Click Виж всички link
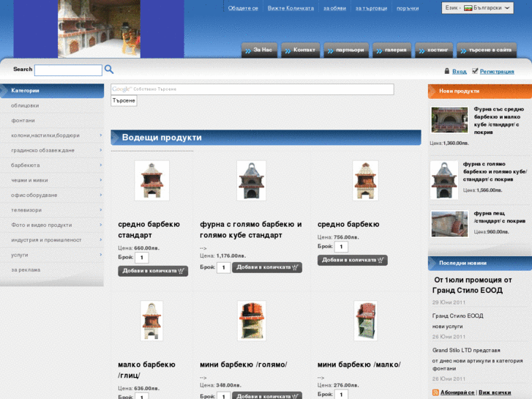 [x=495, y=392]
